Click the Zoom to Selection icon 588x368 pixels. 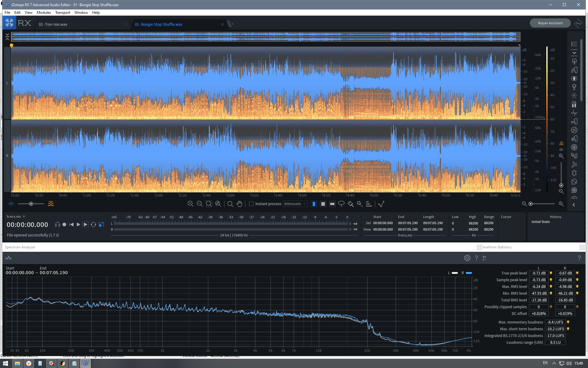point(209,204)
